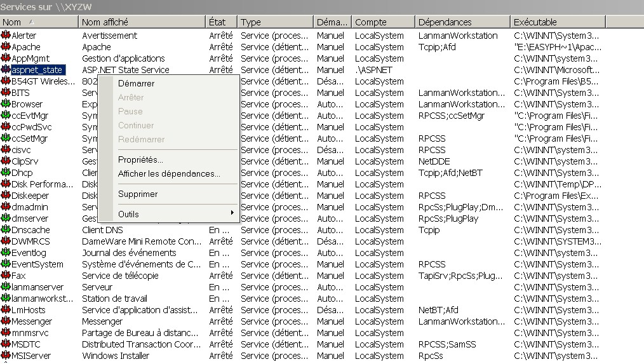
Task: Select Afficher les dépendances... menu entry
Action: point(168,174)
